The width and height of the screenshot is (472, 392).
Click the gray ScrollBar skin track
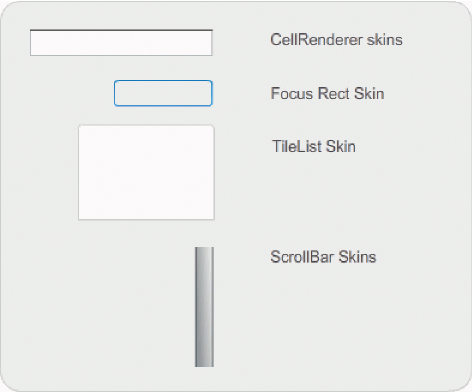pos(204,307)
